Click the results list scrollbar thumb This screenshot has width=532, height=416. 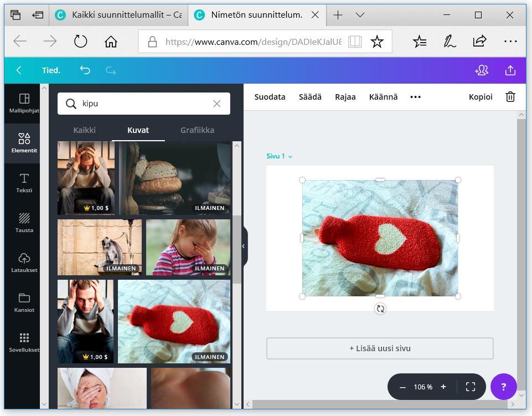point(237,249)
